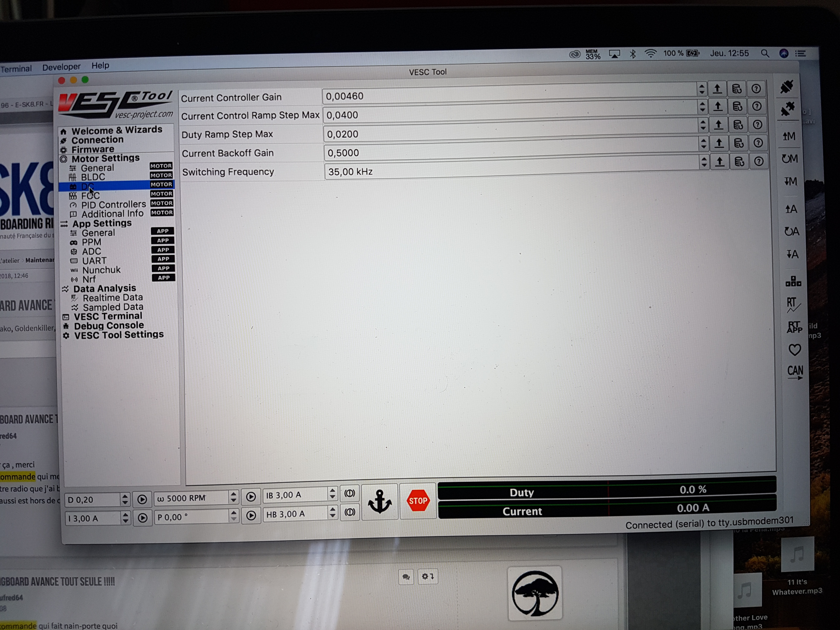The image size is (840, 630).
Task: Click the read app configuration icon (↑A)
Action: pyautogui.click(x=791, y=209)
